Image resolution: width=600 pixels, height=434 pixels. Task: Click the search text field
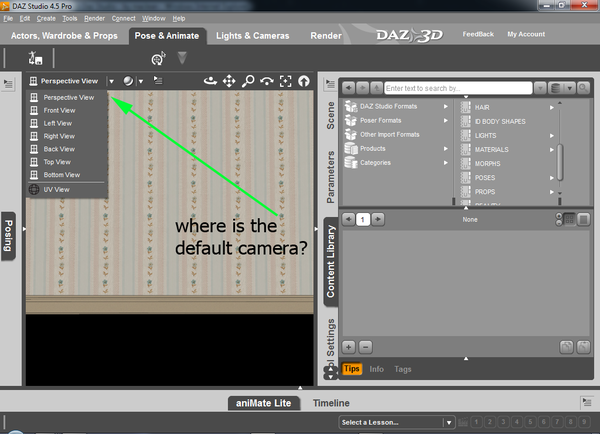[x=458, y=88]
